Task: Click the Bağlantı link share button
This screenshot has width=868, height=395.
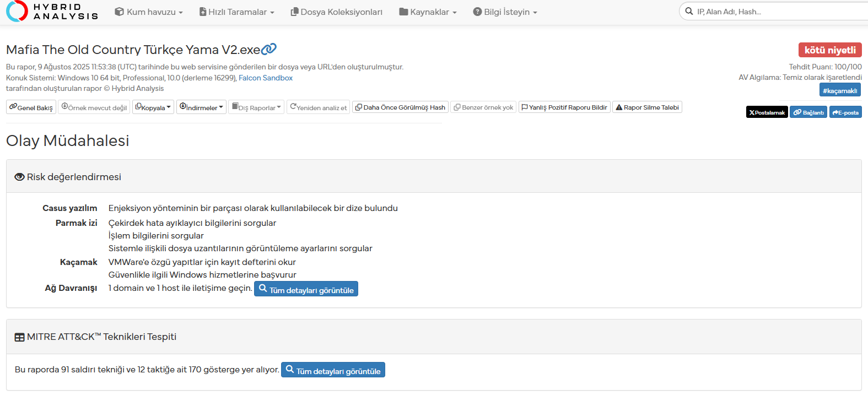Action: [808, 112]
